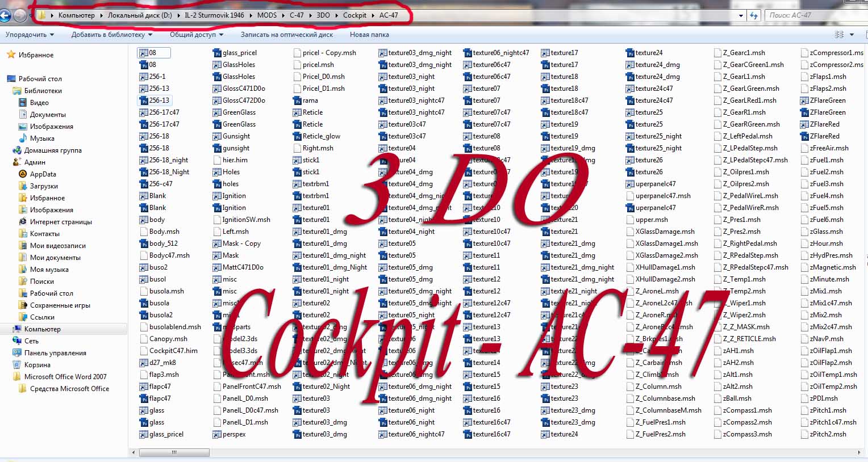The width and height of the screenshot is (868, 462).
Task: Open the Общий доступ dropdown
Action: pyautogui.click(x=197, y=35)
